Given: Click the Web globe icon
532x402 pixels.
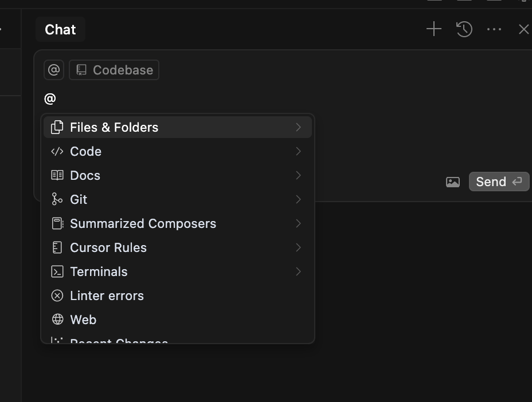Looking at the screenshot, I should (57, 320).
